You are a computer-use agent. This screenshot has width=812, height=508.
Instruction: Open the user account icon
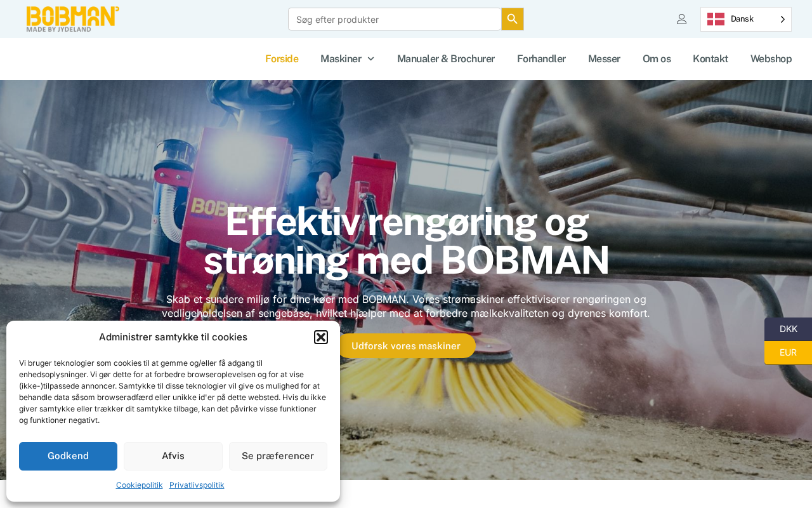coord(681,19)
